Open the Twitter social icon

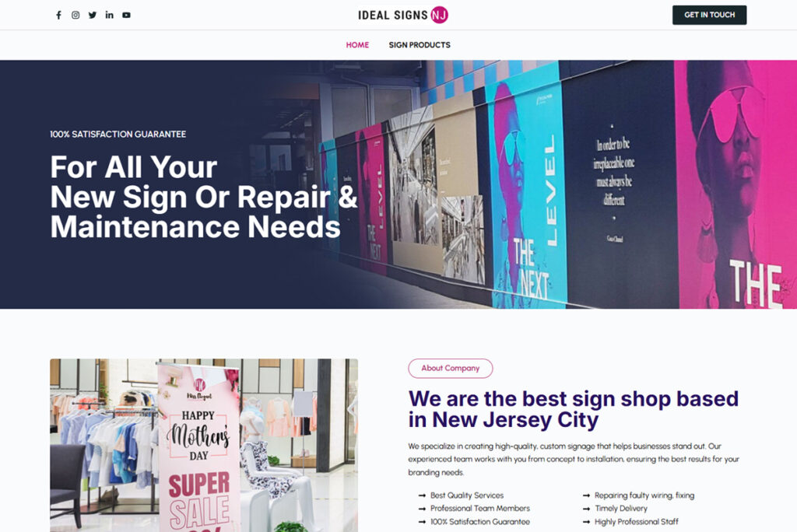[x=93, y=16]
